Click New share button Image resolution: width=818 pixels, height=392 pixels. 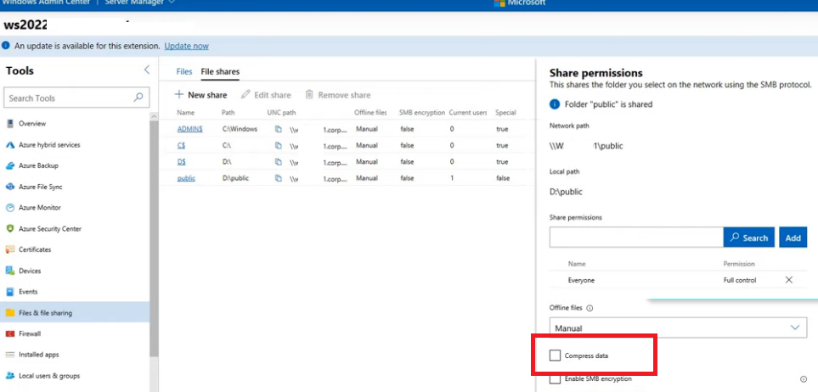click(x=201, y=95)
